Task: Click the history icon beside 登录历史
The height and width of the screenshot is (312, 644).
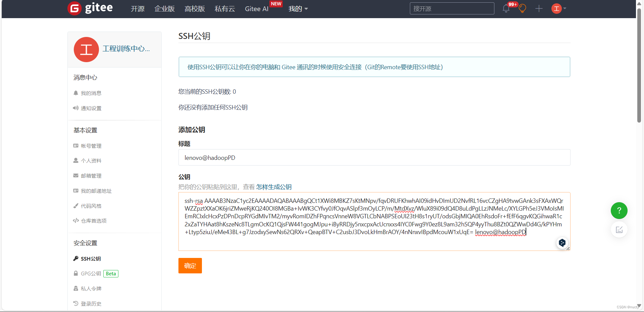Action: [x=76, y=303]
